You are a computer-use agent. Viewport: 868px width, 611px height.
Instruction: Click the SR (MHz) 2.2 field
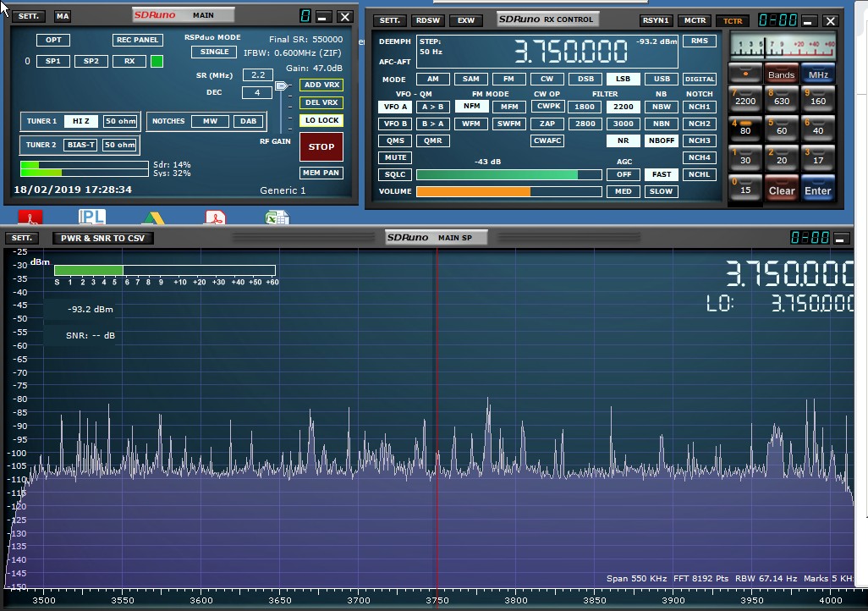(x=258, y=74)
